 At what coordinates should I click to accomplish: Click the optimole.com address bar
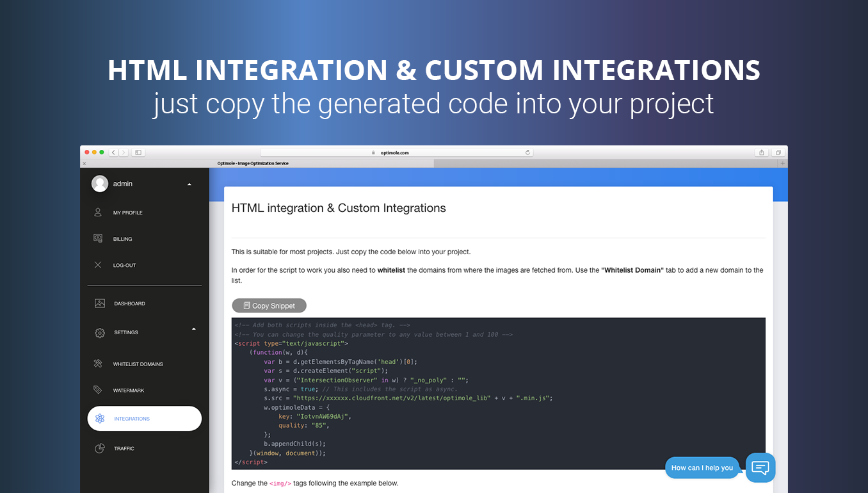coord(396,152)
